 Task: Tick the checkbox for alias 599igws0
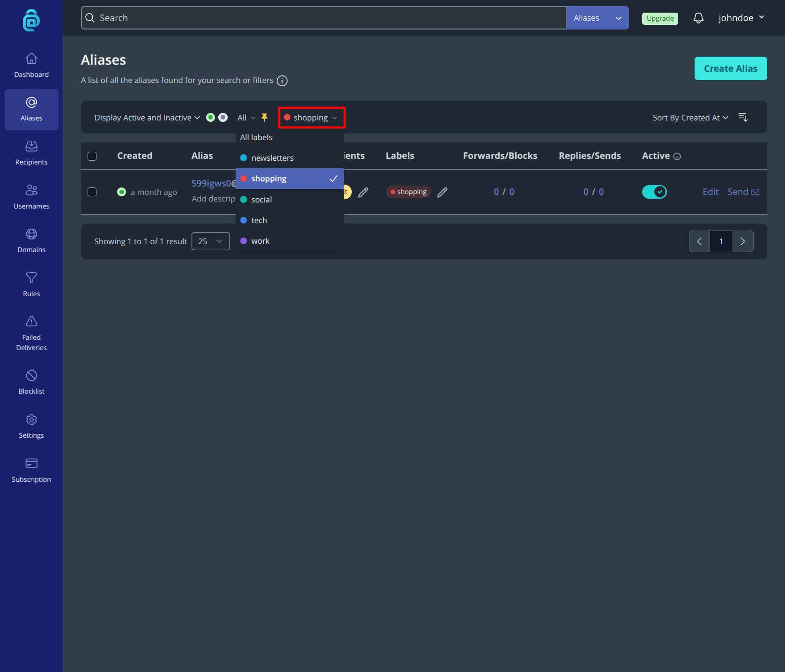click(92, 192)
